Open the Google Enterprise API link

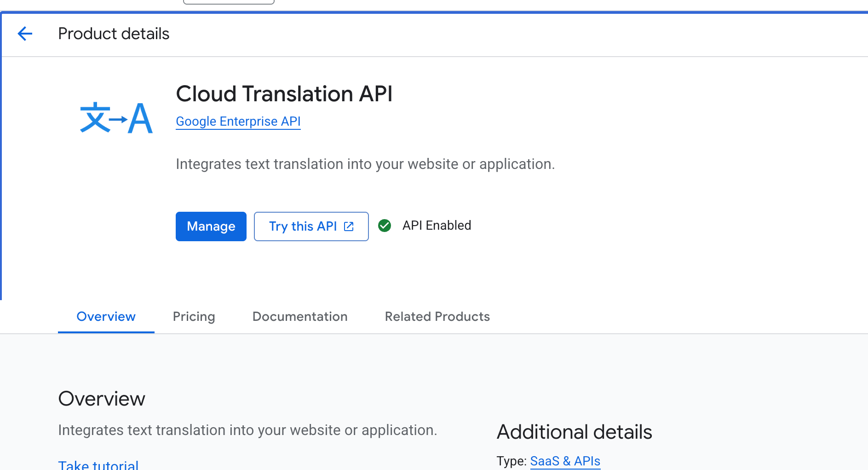click(x=238, y=122)
